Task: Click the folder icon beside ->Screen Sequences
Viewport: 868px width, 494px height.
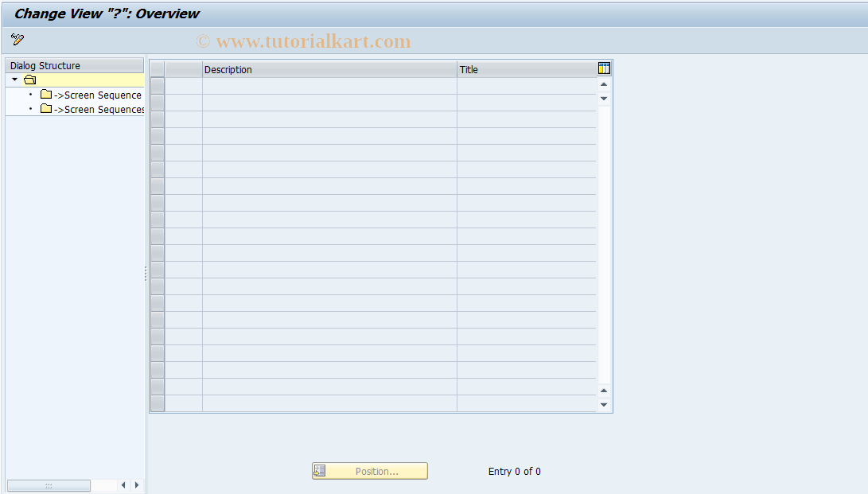Action: (46, 109)
